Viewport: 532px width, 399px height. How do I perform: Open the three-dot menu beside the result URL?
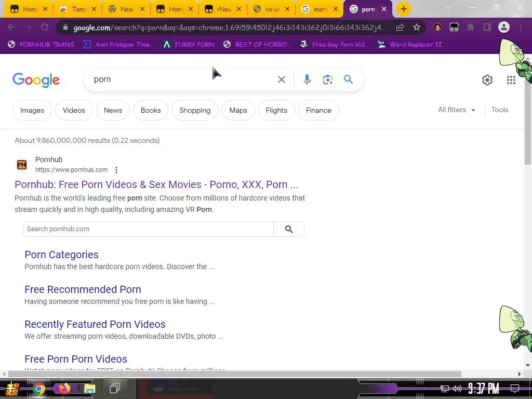coord(116,170)
